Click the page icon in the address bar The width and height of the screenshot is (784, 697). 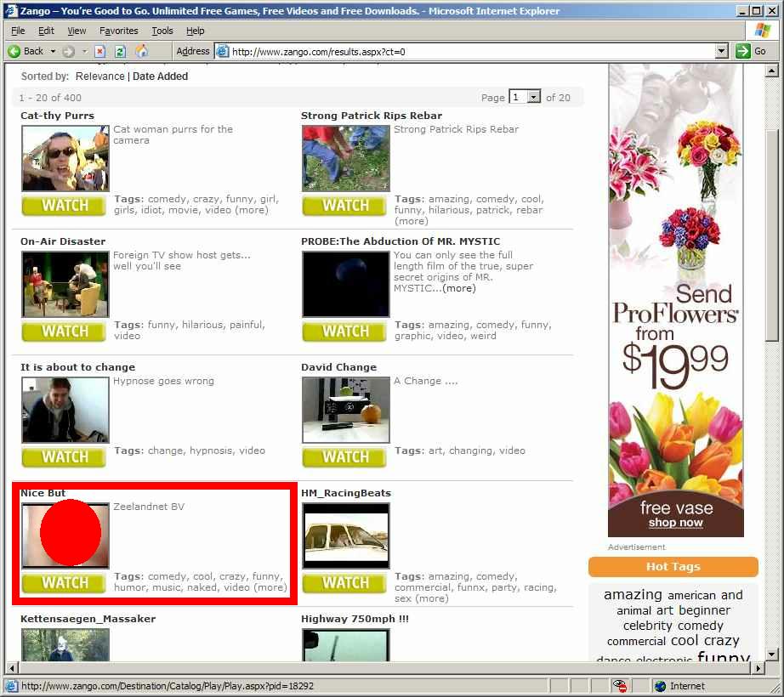(223, 51)
